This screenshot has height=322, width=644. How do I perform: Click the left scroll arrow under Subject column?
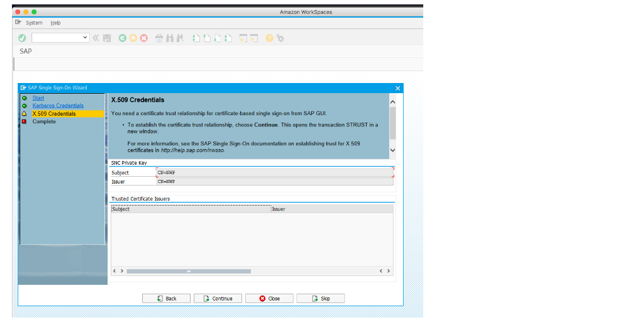click(115, 271)
